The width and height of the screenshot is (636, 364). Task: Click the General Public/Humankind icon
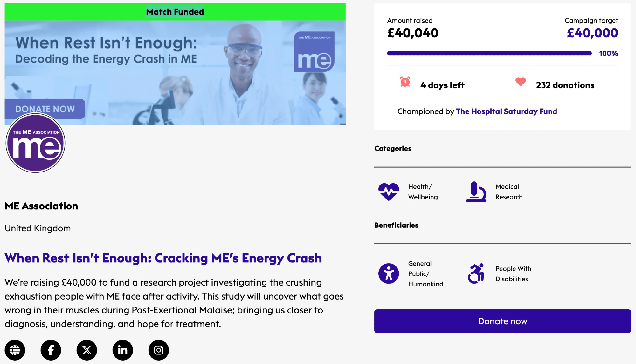pos(389,273)
